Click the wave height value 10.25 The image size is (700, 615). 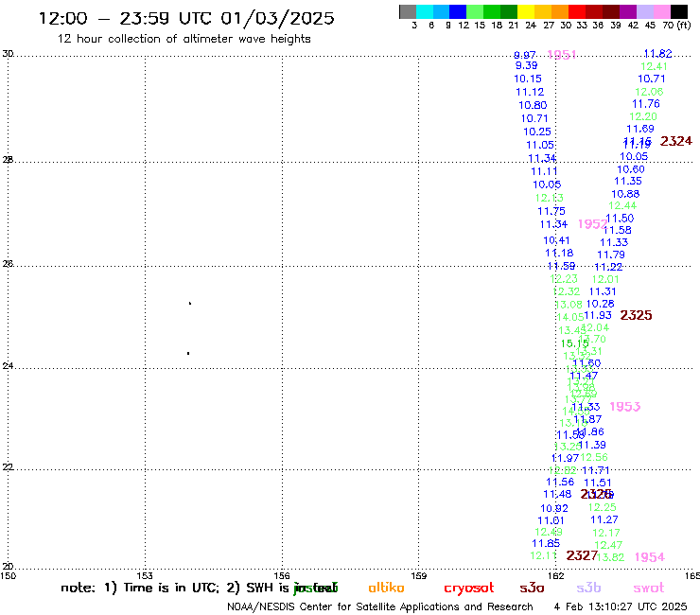pos(537,132)
